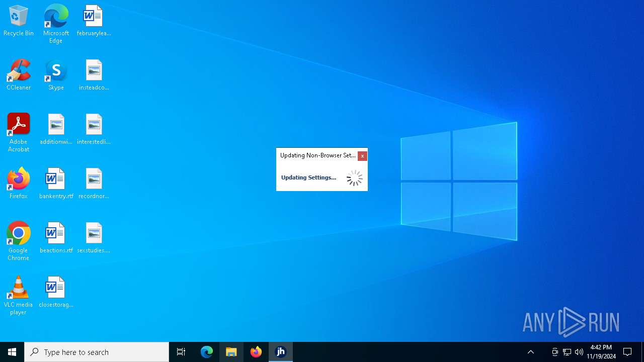Open Task View on the taskbar
The image size is (644, 362).
click(x=181, y=352)
